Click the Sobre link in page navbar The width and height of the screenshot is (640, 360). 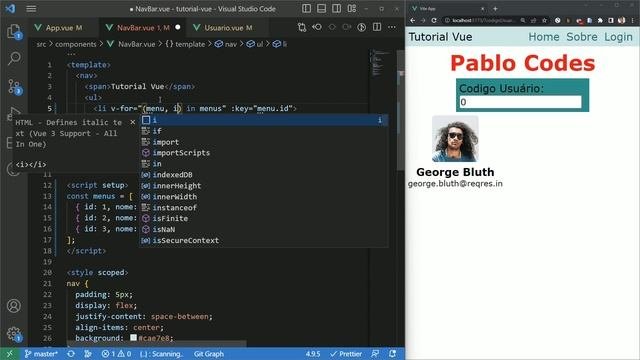coord(582,37)
